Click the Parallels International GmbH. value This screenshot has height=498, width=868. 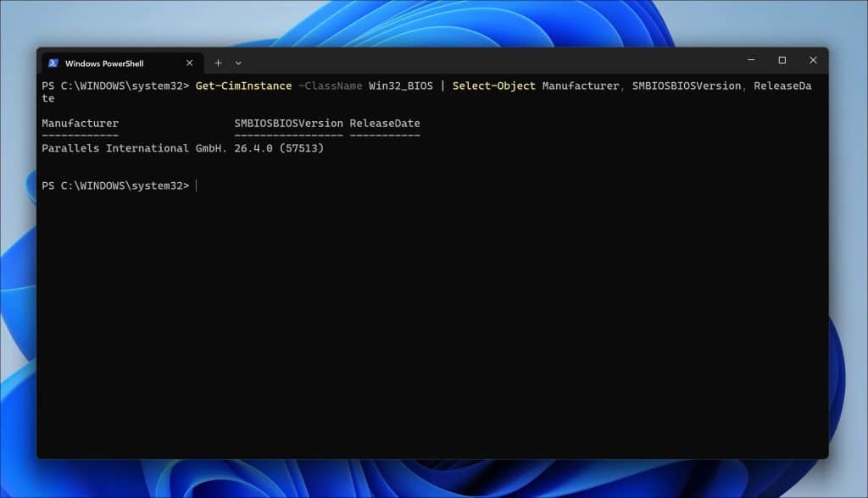click(135, 148)
